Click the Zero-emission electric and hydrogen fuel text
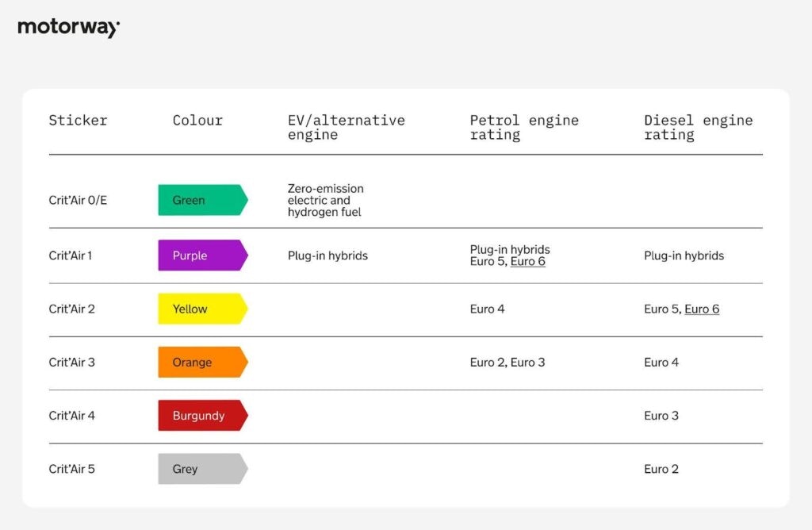 [x=326, y=200]
